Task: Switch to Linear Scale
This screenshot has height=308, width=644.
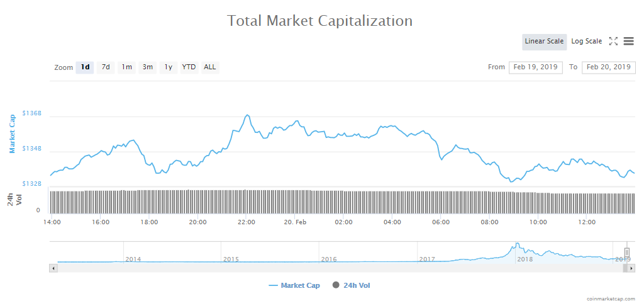Action: click(x=544, y=42)
